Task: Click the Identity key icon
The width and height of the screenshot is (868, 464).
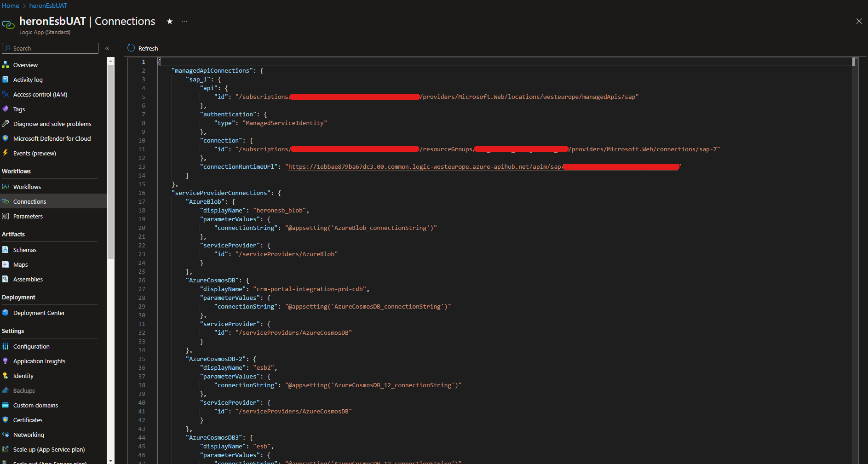Action: [6, 376]
